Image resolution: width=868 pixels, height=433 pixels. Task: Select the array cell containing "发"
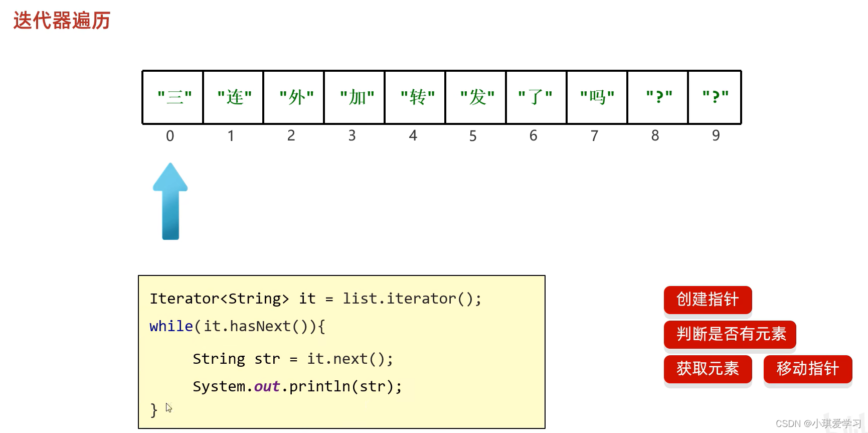[476, 97]
